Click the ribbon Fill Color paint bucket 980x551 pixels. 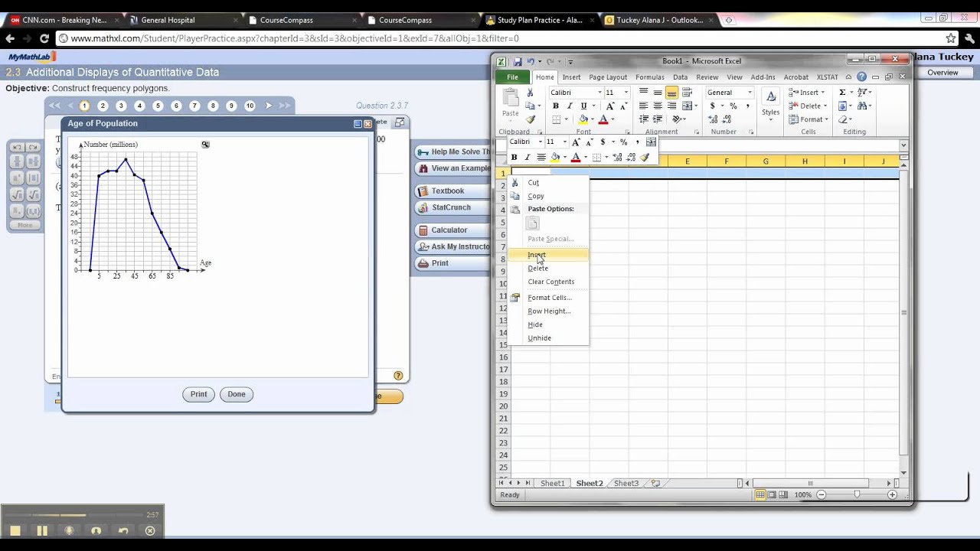[x=583, y=119]
